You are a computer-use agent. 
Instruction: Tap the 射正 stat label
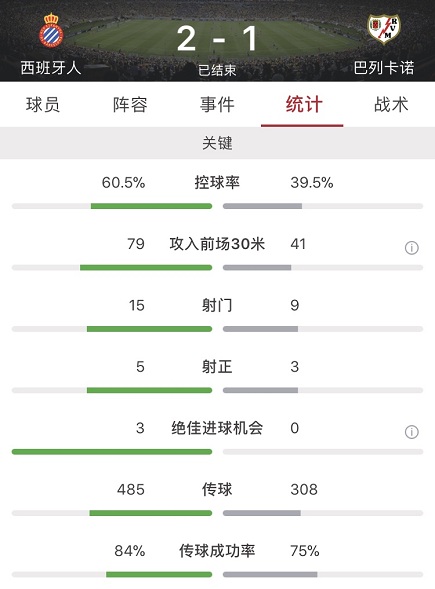pyautogui.click(x=217, y=367)
